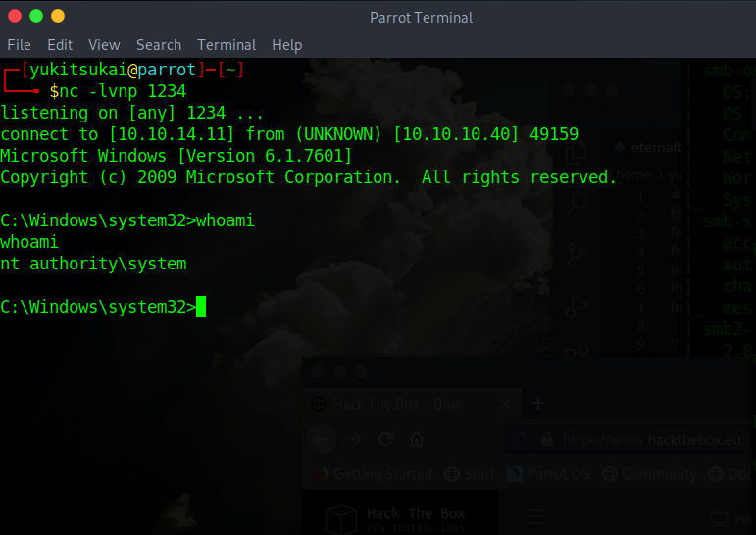This screenshot has height=535, width=756.
Task: Click the browser Reload icon in the background browser
Action: (385, 439)
